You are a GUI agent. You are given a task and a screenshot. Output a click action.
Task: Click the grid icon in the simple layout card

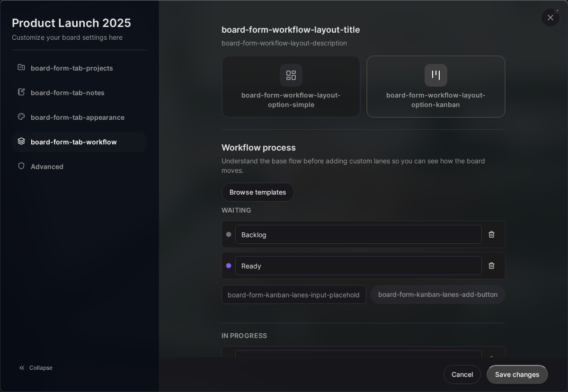tap(291, 75)
